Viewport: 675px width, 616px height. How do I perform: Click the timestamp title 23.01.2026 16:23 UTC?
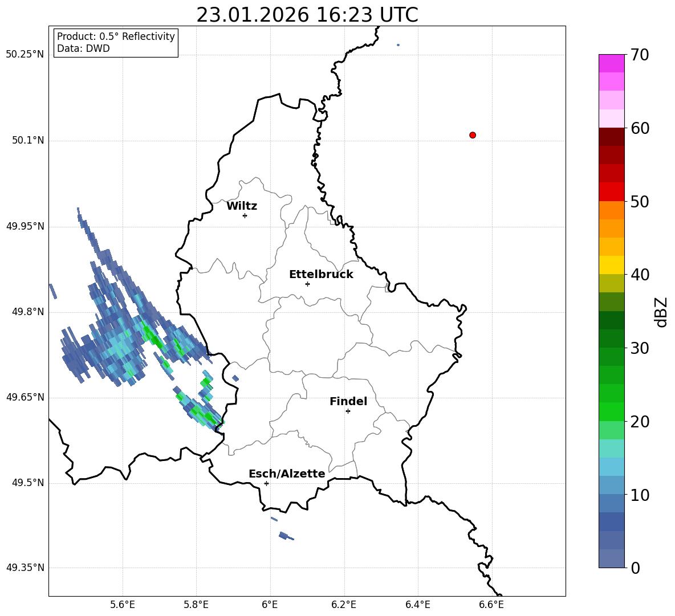point(307,15)
